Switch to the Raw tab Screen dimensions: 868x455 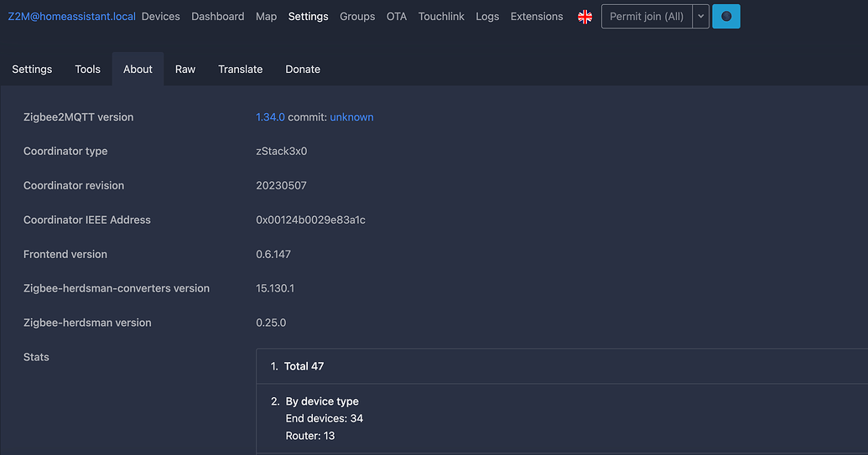pos(185,69)
